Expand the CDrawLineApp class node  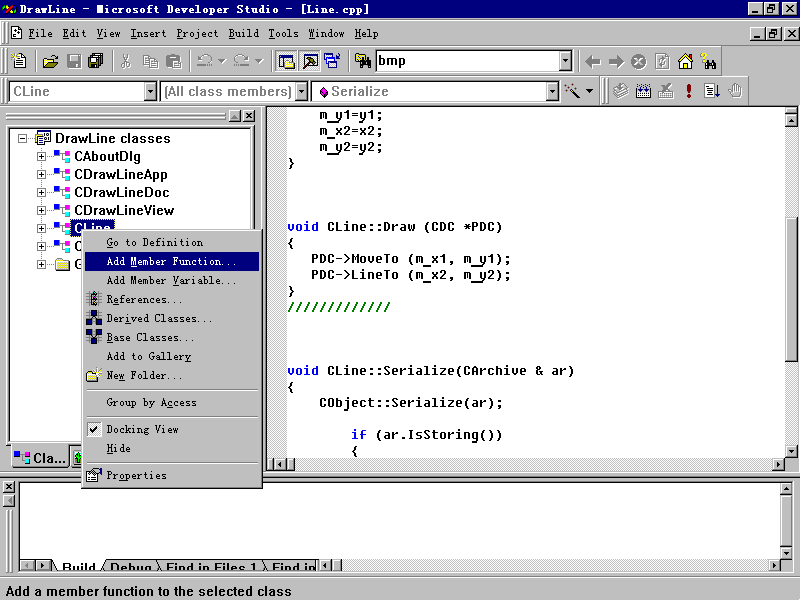click(x=41, y=174)
